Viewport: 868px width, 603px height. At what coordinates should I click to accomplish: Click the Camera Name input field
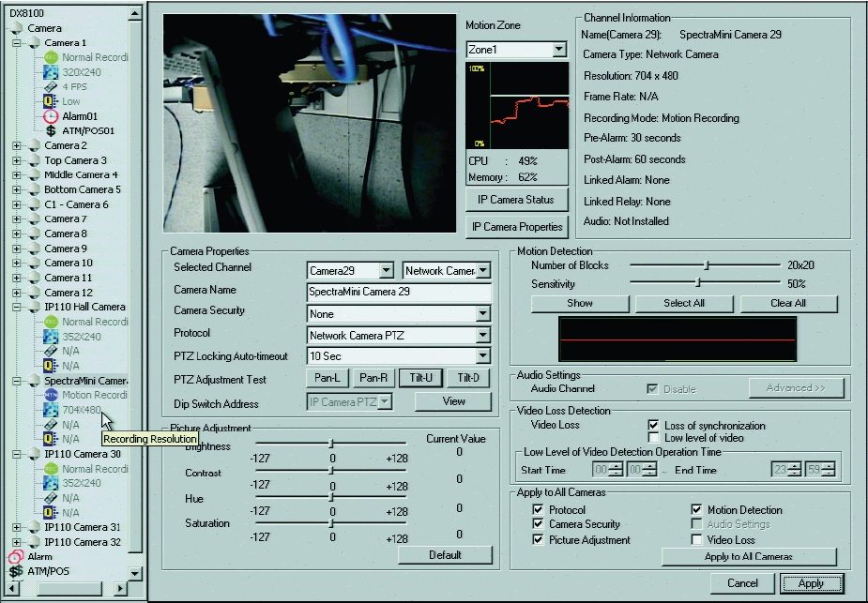coord(399,292)
